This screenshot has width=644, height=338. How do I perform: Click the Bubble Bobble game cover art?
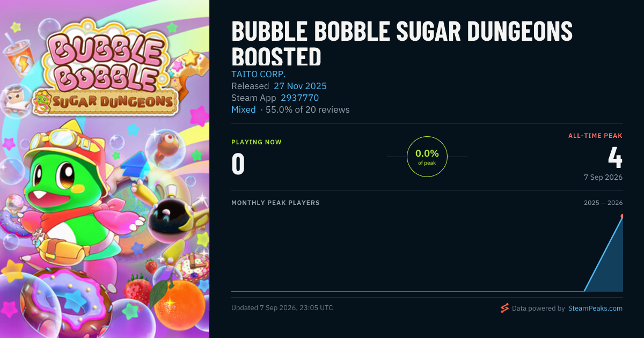[x=105, y=169]
